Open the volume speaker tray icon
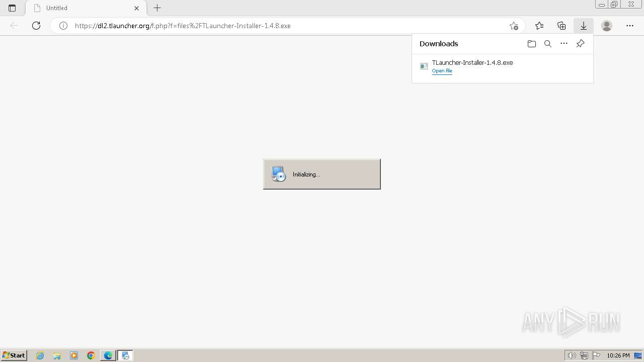 click(x=572, y=355)
